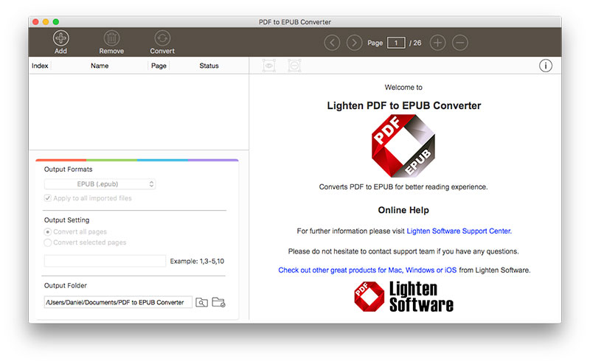This screenshot has height=364, width=590.
Task: Click the Output Folder label
Action: [x=66, y=285]
